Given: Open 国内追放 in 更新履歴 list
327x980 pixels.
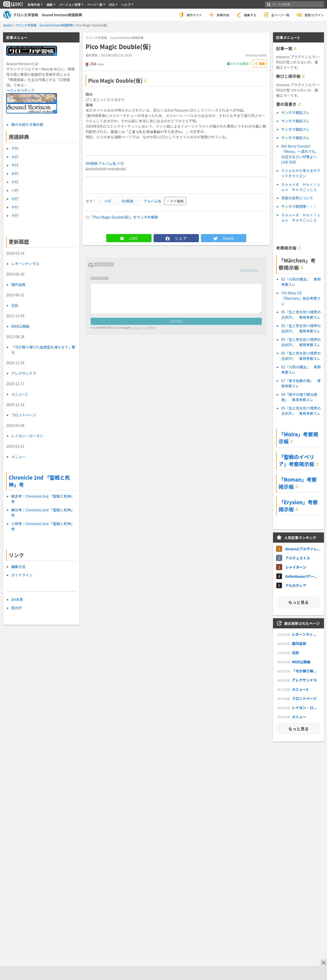Looking at the screenshot, I should point(18,285).
